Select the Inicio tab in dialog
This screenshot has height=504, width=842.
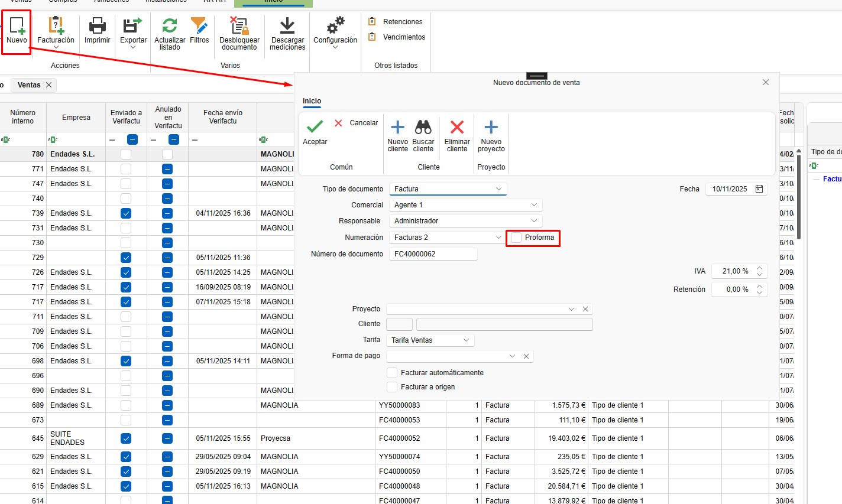[312, 101]
